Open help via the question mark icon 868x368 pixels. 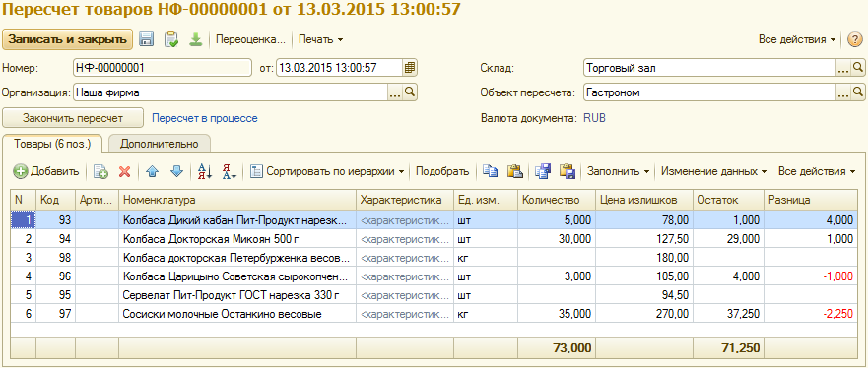tap(855, 39)
